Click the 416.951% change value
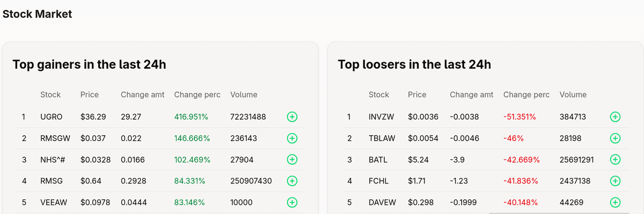Viewport: 644px width, 214px height. pos(192,116)
